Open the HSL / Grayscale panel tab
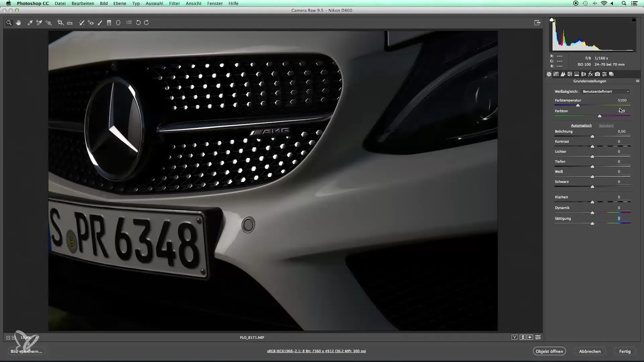 pyautogui.click(x=570, y=74)
